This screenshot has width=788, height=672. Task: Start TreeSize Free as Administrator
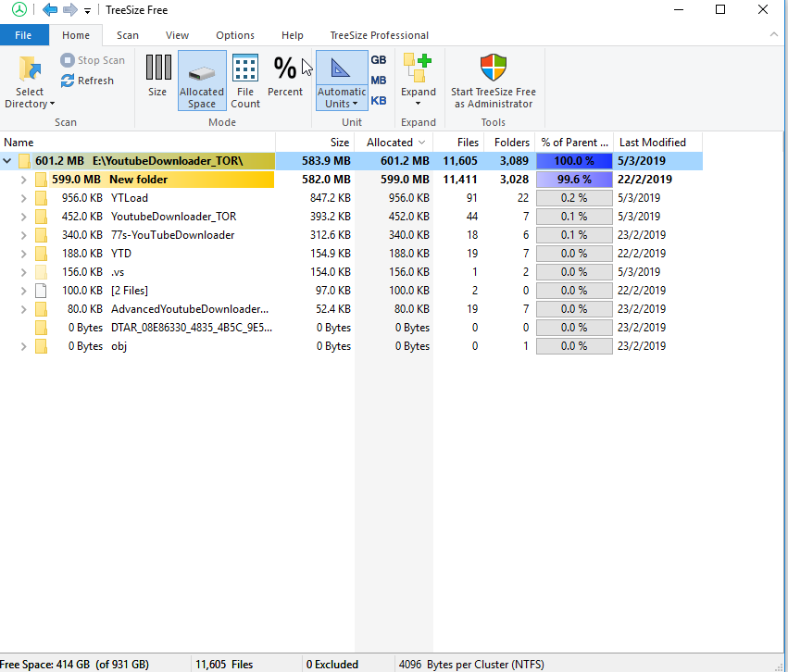pyautogui.click(x=494, y=81)
